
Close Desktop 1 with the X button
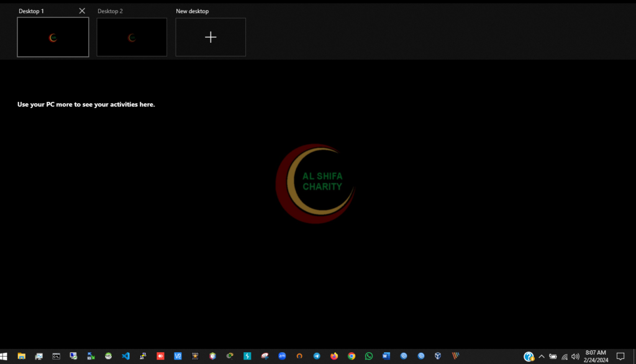82,11
